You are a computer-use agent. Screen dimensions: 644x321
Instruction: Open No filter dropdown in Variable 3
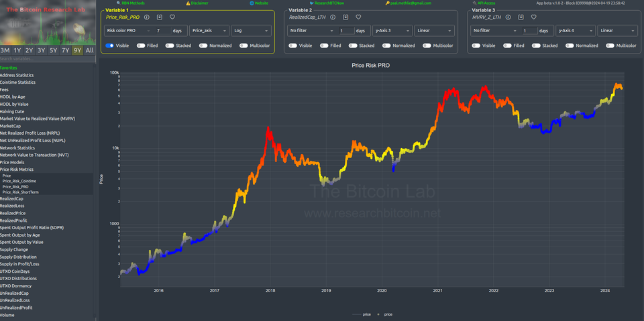494,30
